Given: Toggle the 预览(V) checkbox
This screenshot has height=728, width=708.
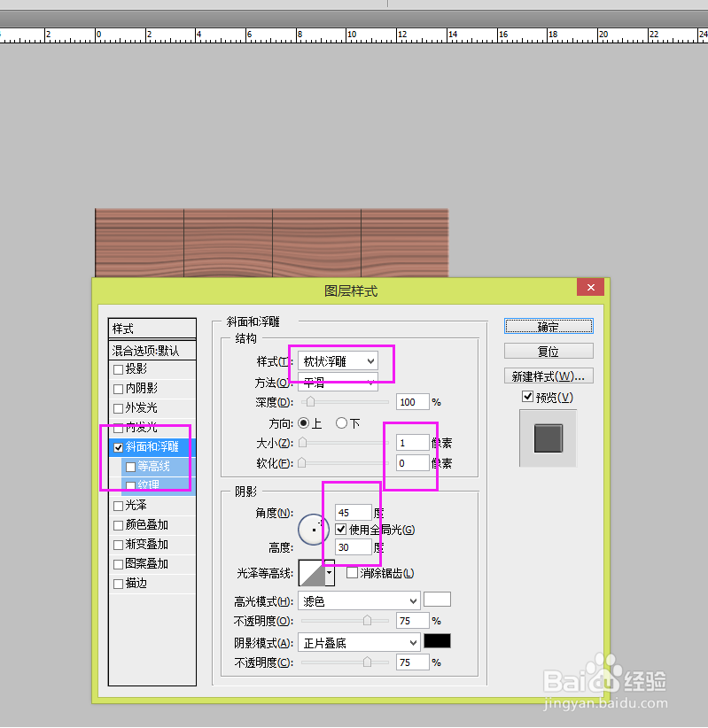Looking at the screenshot, I should pos(527,397).
